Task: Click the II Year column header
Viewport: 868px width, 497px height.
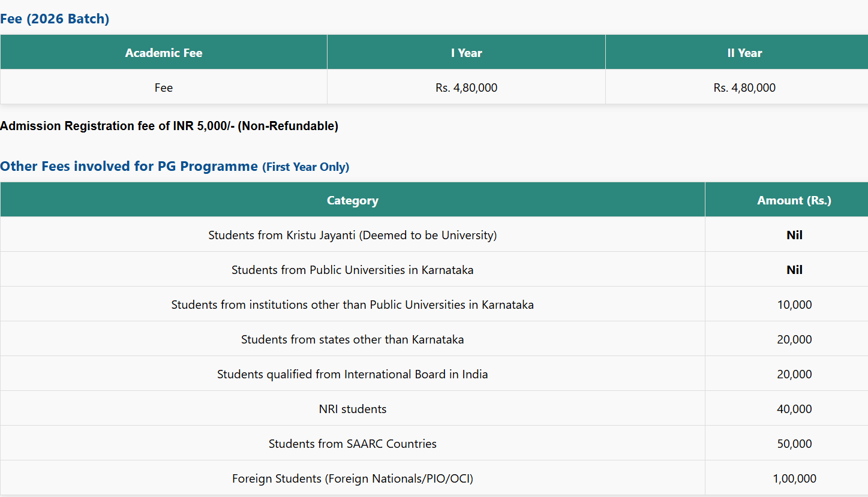Action: 744,53
